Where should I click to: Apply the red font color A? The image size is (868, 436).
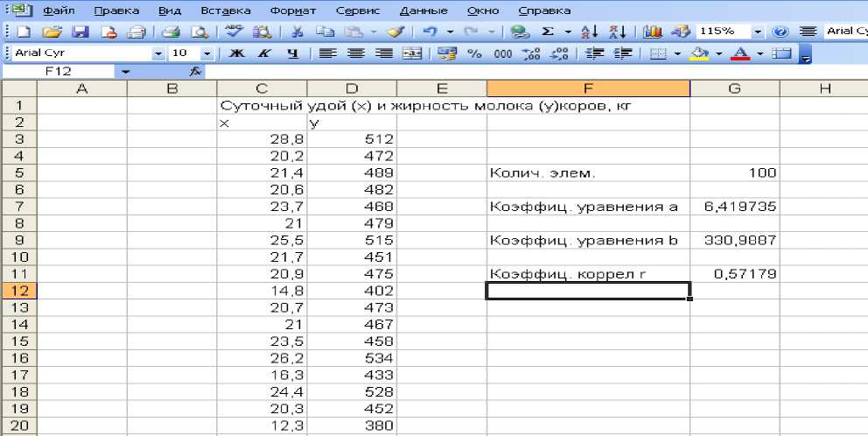point(740,53)
